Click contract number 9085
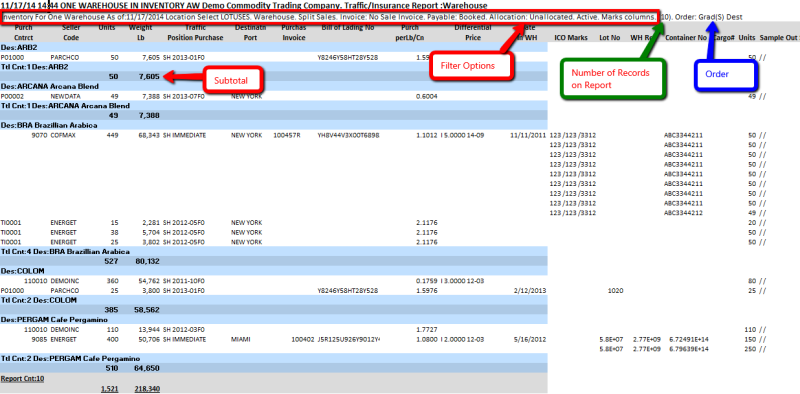The image size is (800, 394). pyautogui.click(x=39, y=339)
